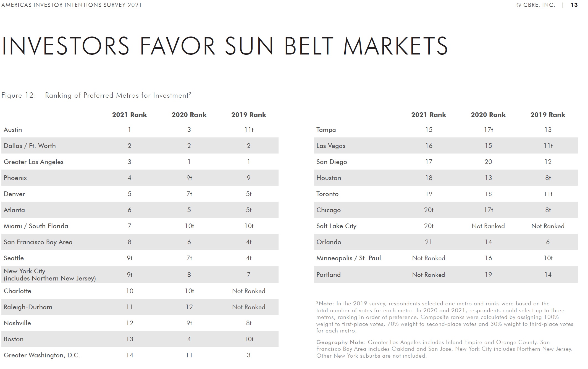Select the Salt Lake City metro name
588x369 pixels.
point(336,226)
